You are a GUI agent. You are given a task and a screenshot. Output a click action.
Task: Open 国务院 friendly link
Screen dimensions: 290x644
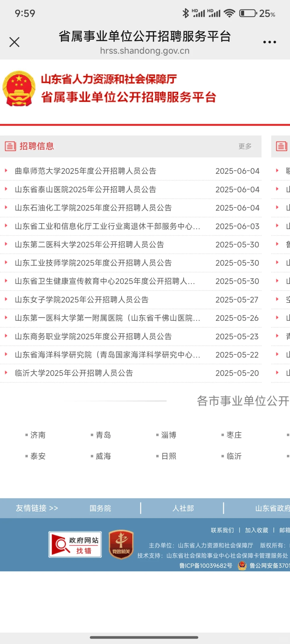tap(100, 508)
